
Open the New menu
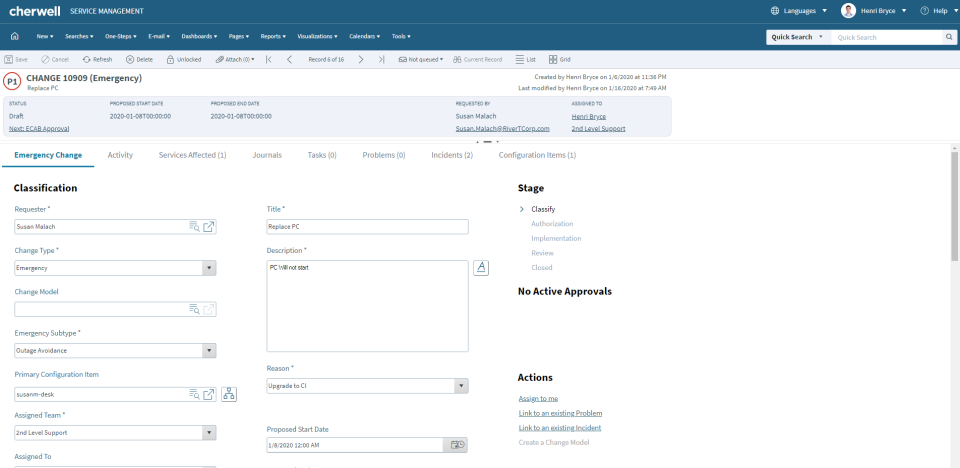45,37
